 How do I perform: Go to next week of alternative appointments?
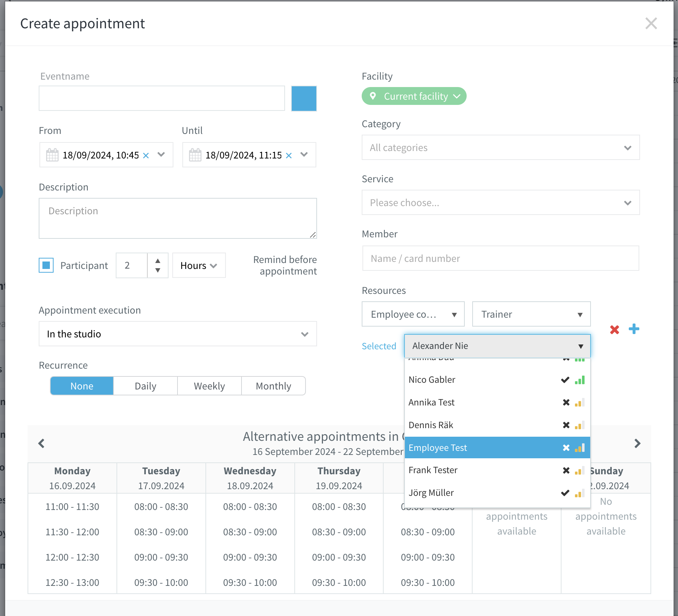point(637,443)
